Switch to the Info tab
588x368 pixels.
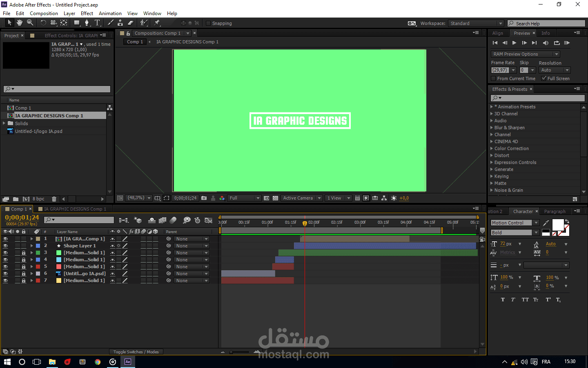pos(546,33)
